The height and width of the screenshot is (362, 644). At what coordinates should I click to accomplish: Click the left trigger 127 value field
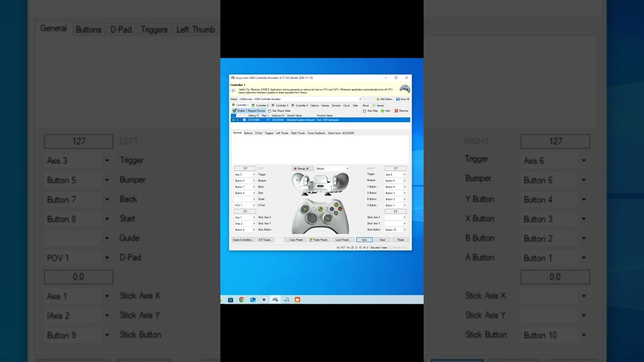pyautogui.click(x=245, y=168)
